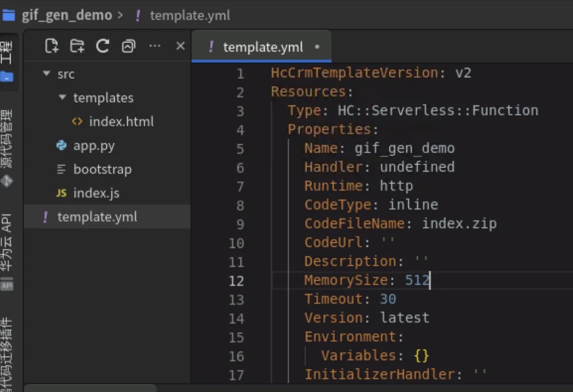Collapse the templates folder arrow
The width and height of the screenshot is (573, 392).
coord(62,97)
